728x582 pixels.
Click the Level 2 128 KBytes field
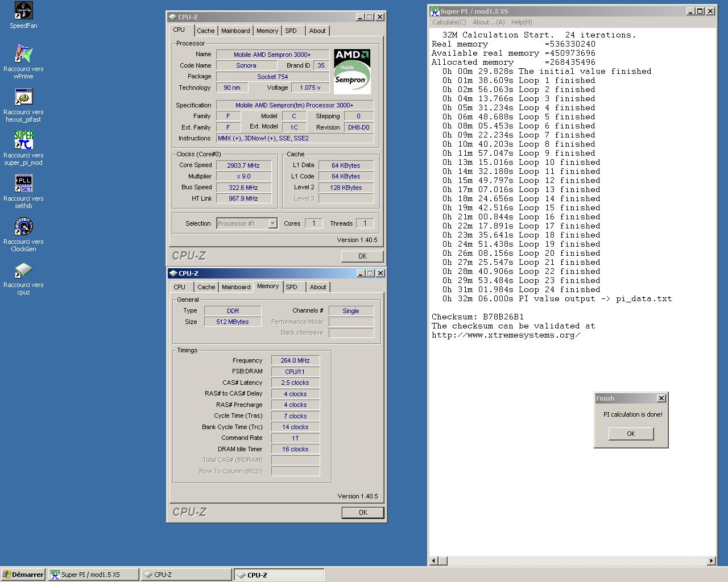(x=346, y=188)
